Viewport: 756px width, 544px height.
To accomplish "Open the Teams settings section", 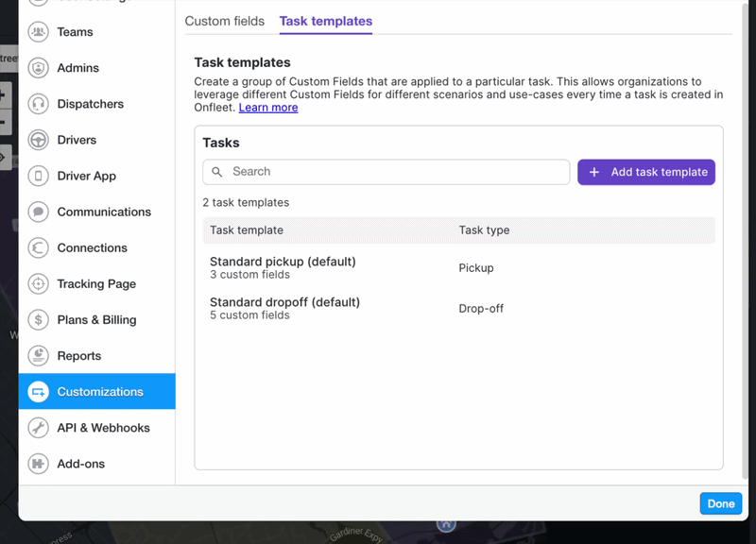I will [97, 32].
